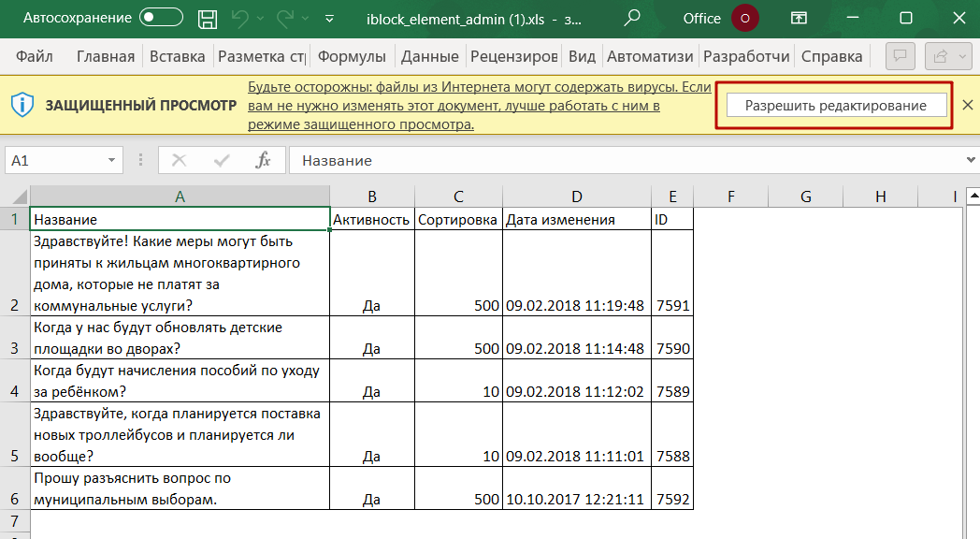Close the protected view message bar
This screenshot has height=539, width=980.
tap(968, 105)
